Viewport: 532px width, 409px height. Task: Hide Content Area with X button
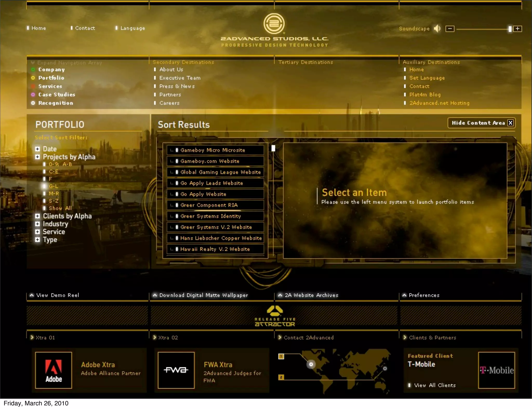pyautogui.click(x=510, y=123)
